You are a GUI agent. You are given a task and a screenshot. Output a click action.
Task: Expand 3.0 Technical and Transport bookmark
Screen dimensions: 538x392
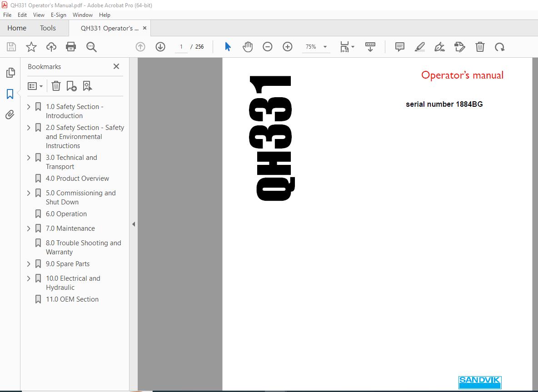tap(29, 158)
